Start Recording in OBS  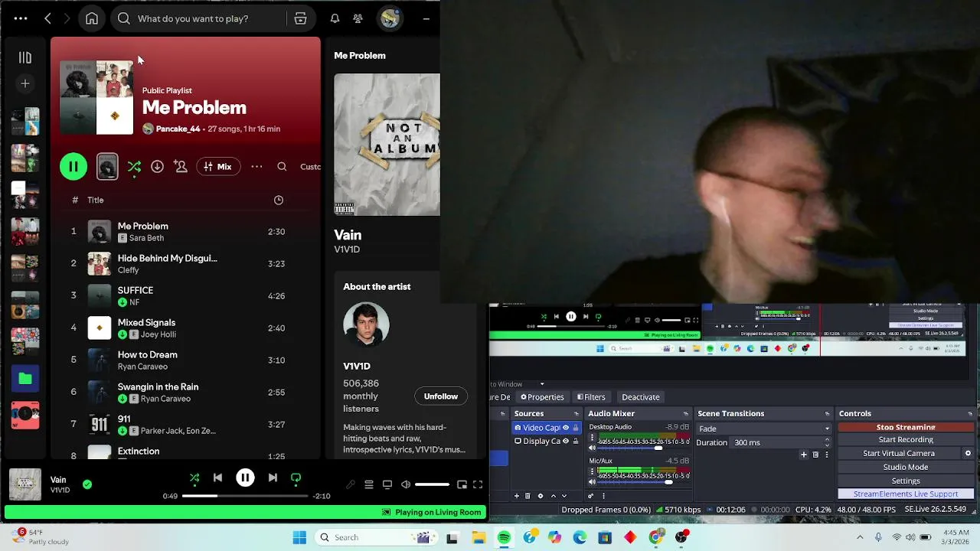pyautogui.click(x=906, y=439)
